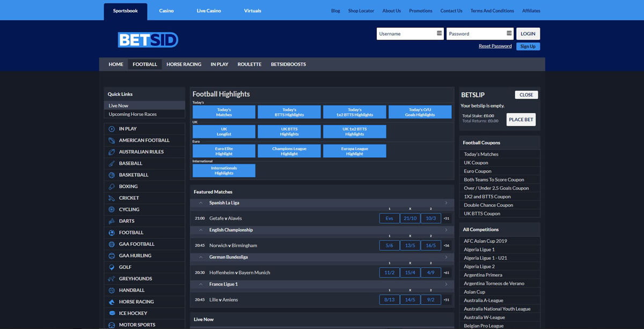The height and width of the screenshot is (329, 644).
Task: Click the Darts sport icon
Action: 112,221
